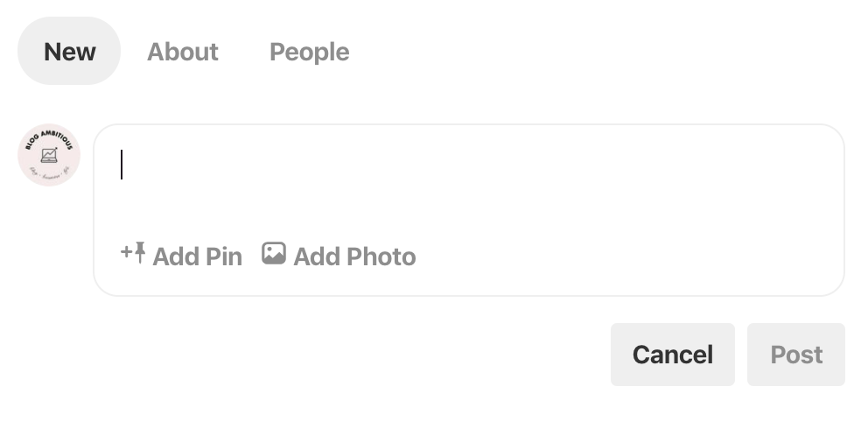Open the Blog Ambitious profile avatar
868x429 pixels.
tap(49, 155)
